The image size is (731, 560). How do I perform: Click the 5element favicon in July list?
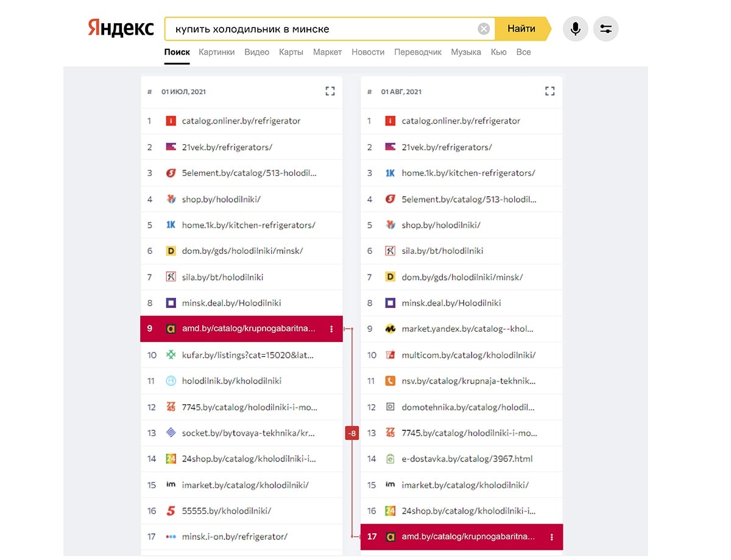(x=171, y=173)
